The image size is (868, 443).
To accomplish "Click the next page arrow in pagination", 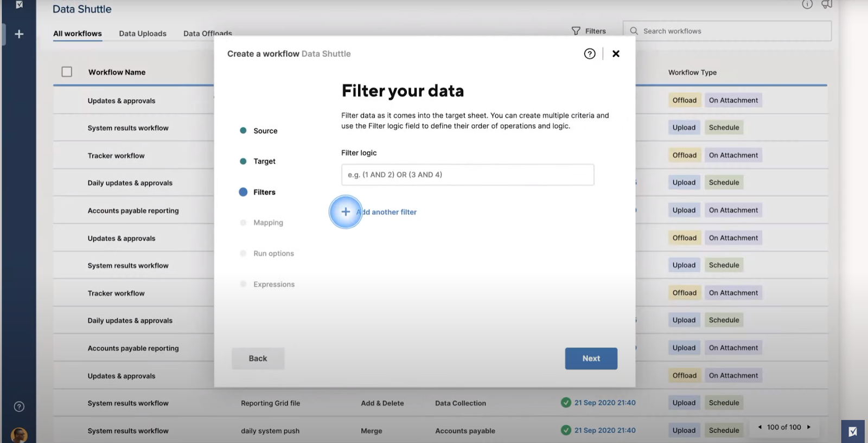I will click(x=809, y=427).
